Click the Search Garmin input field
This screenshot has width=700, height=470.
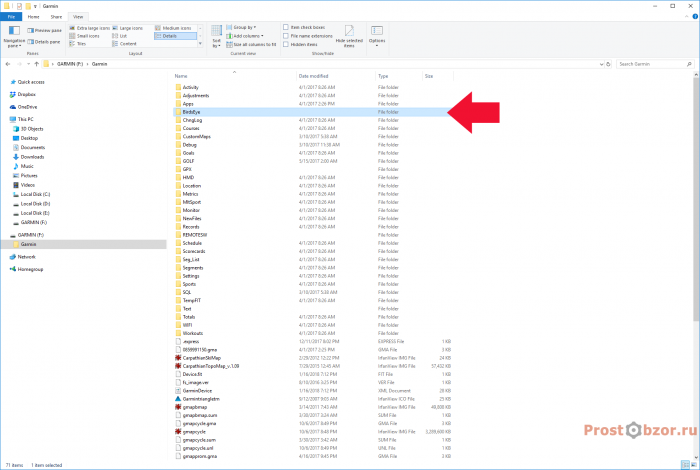tap(654, 64)
